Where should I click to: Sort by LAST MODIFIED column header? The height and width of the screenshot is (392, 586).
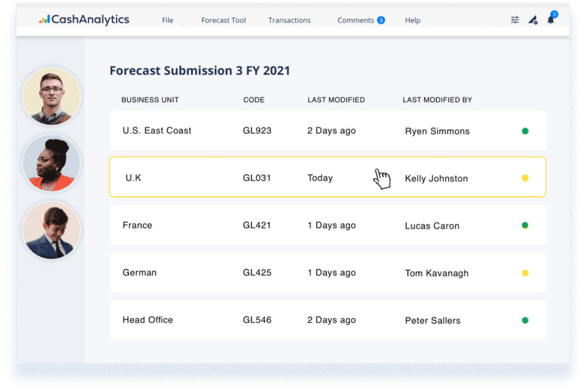(x=336, y=100)
